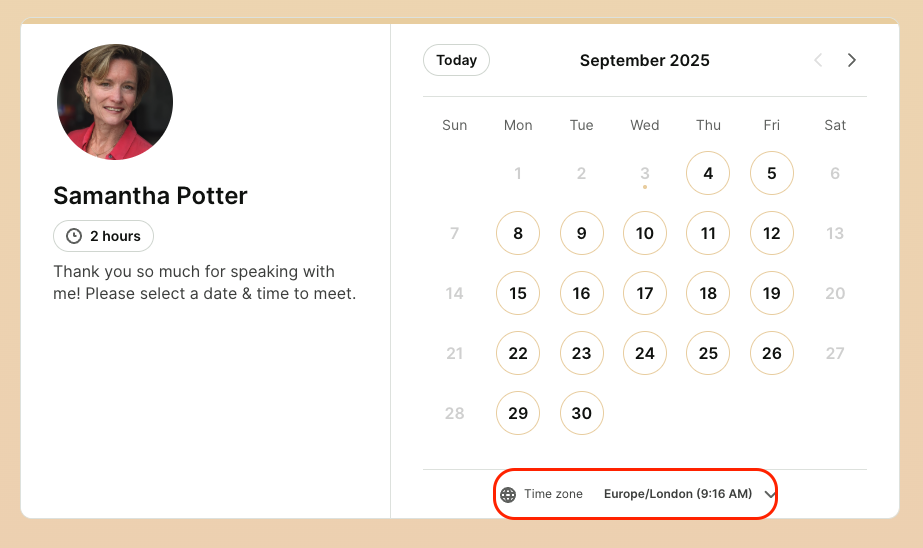Select Monday September 22

click(518, 353)
